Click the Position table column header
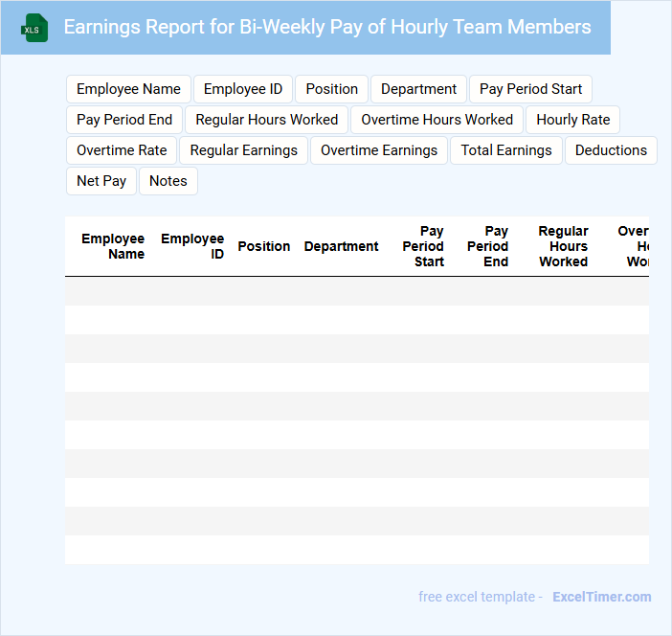 pos(264,246)
